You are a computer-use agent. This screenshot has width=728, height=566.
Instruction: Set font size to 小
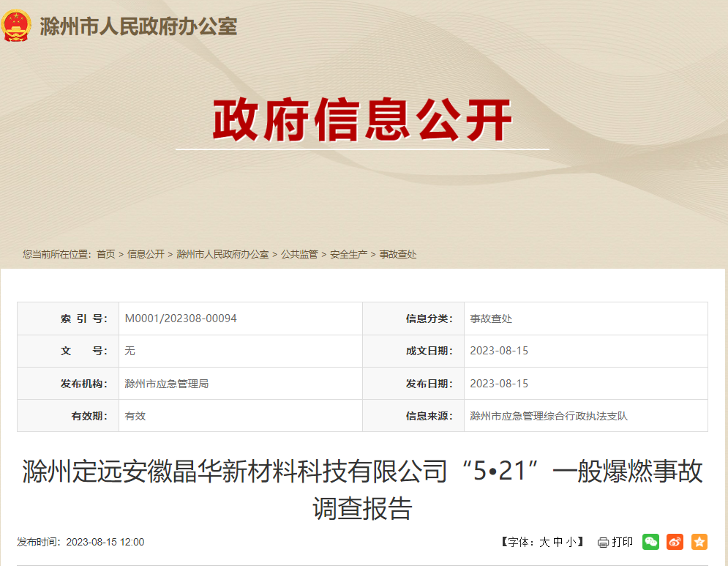[x=571, y=543]
